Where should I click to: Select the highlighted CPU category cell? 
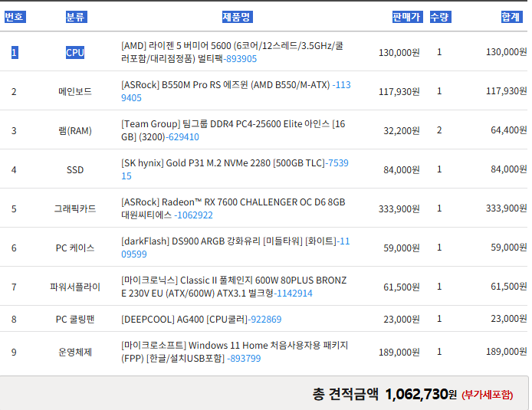tap(75, 53)
